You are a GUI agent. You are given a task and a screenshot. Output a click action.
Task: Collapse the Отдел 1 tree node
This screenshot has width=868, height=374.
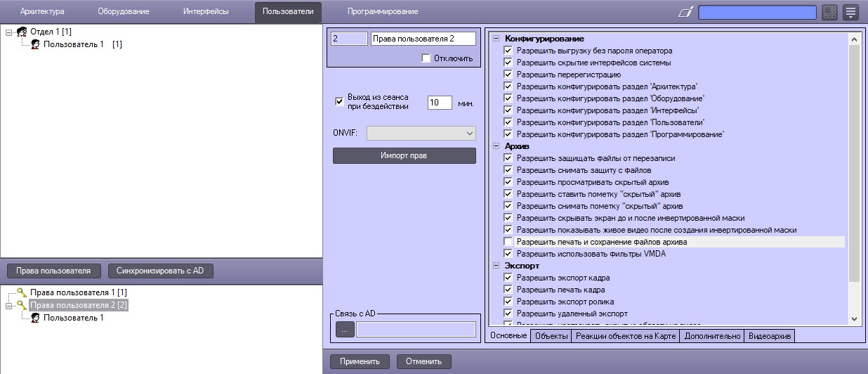pos(9,32)
